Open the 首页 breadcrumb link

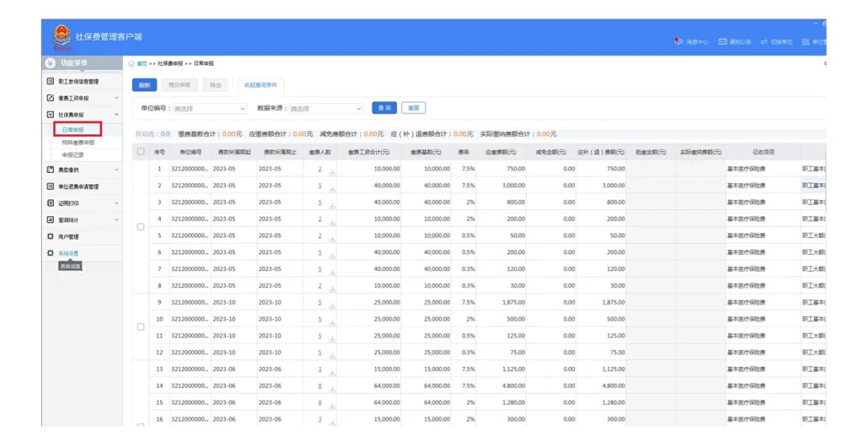tap(142, 64)
